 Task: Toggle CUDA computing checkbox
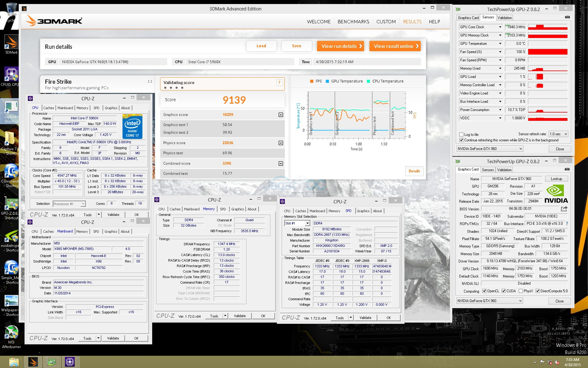click(x=503, y=291)
